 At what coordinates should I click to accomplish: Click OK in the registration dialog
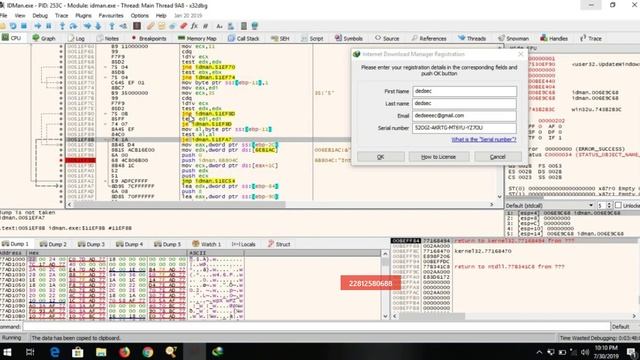tap(380, 157)
